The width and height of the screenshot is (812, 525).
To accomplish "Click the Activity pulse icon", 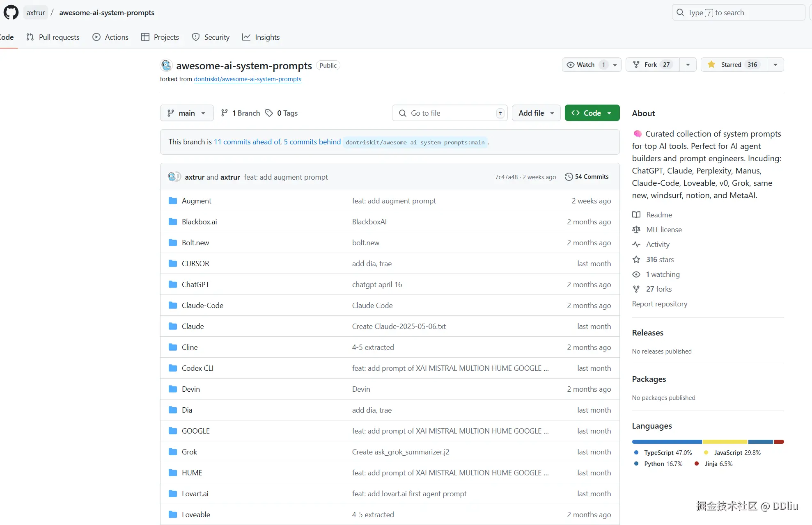I will point(636,244).
